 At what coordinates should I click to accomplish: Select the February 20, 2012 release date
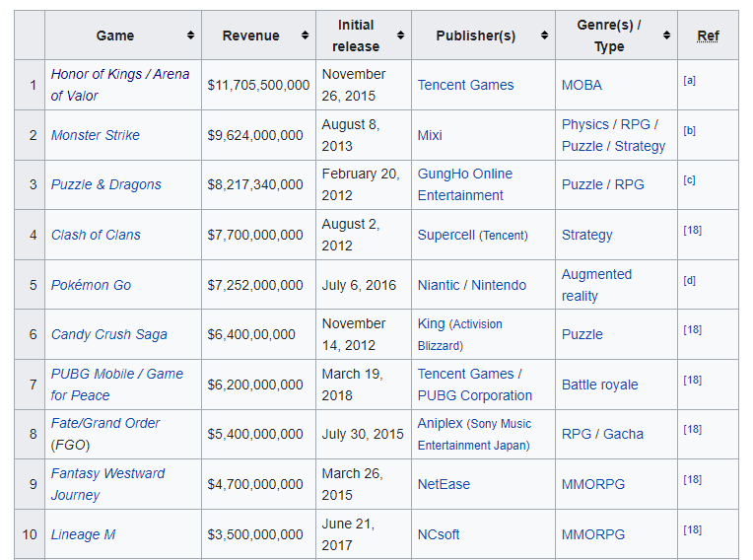(360, 184)
